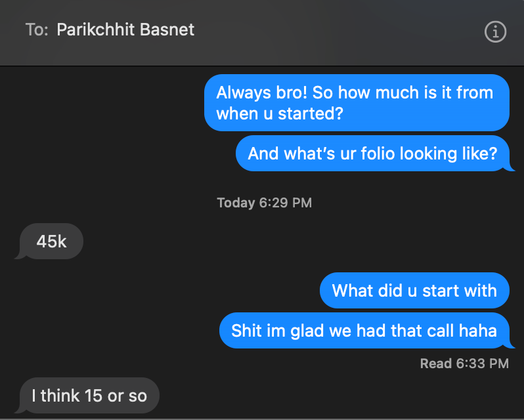The height and width of the screenshot is (420, 524).
Task: Select the "And what's ur folio looking like?" bubble
Action: [x=372, y=154]
